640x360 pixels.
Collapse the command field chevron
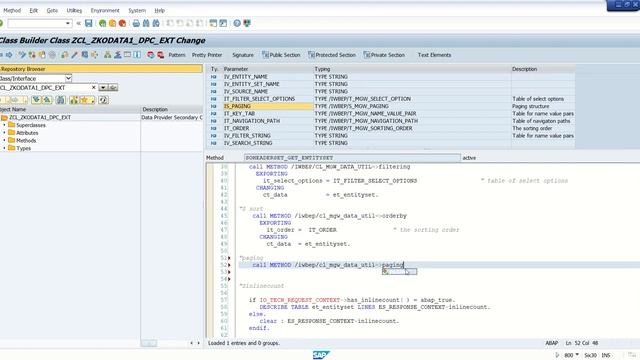(x=78, y=23)
